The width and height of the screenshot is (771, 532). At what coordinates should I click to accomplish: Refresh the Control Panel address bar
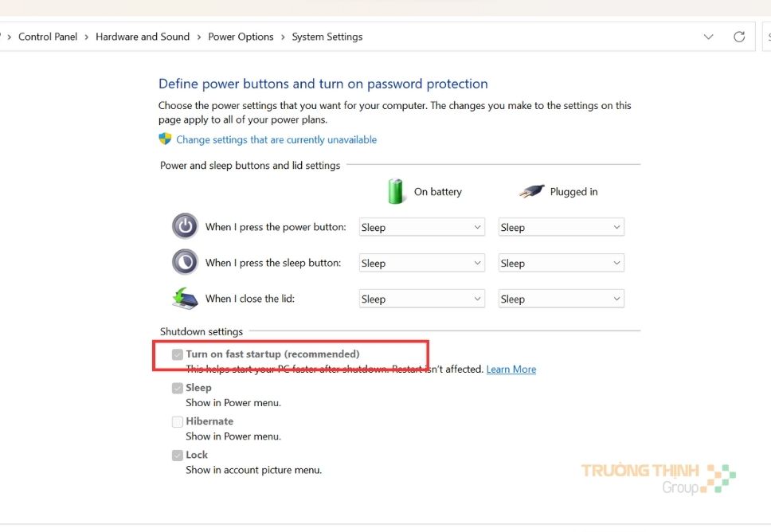pos(739,37)
